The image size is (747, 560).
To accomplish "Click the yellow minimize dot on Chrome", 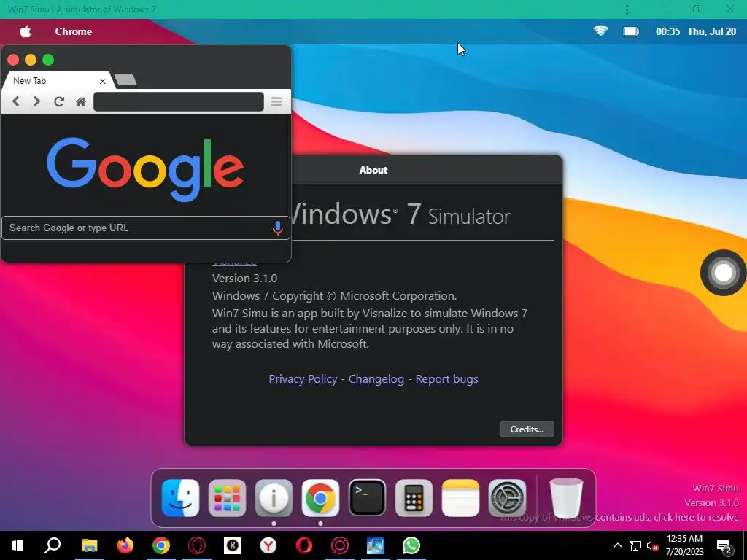I will 31,60.
